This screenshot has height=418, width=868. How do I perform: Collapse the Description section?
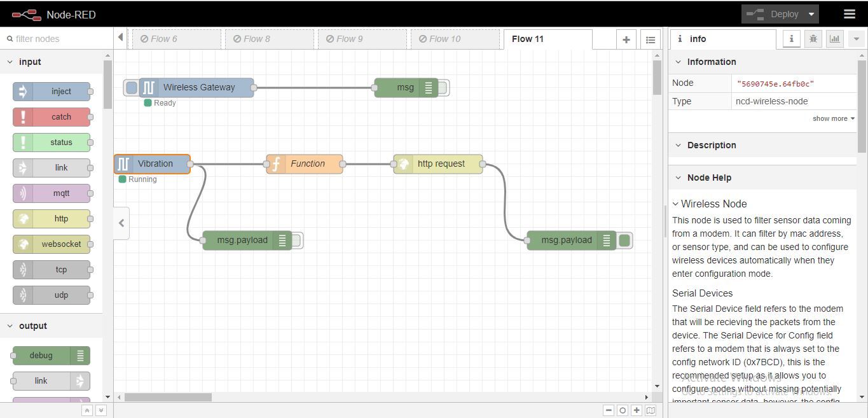tap(763, 145)
